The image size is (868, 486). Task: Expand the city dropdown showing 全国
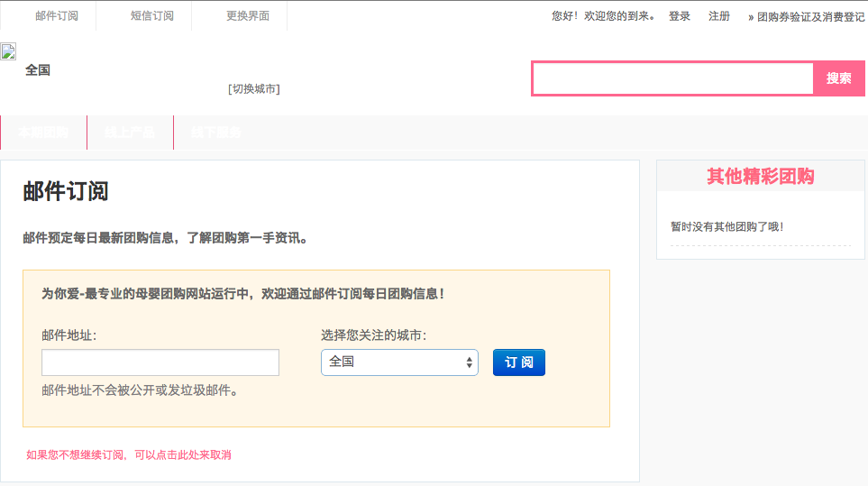[x=399, y=362]
